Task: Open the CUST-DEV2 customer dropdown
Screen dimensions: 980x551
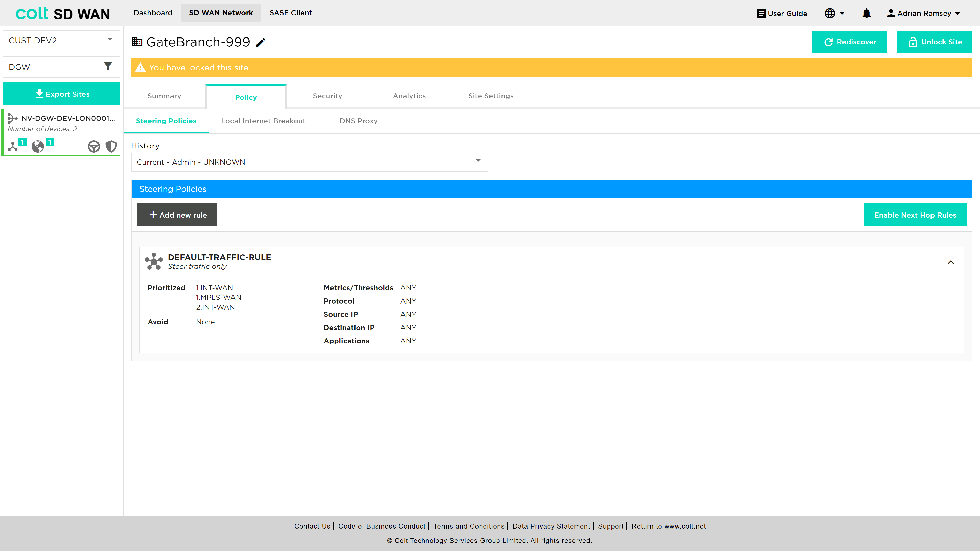Action: (61, 40)
